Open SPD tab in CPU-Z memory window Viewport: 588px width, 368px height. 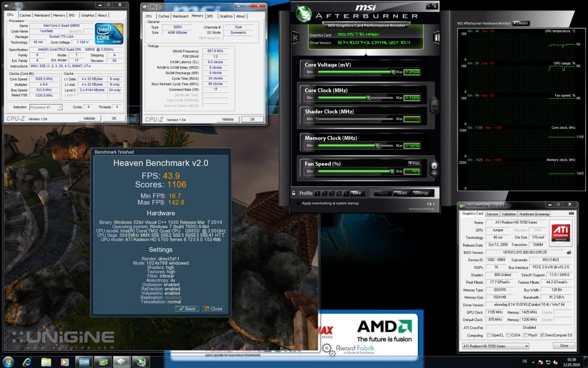tap(210, 16)
